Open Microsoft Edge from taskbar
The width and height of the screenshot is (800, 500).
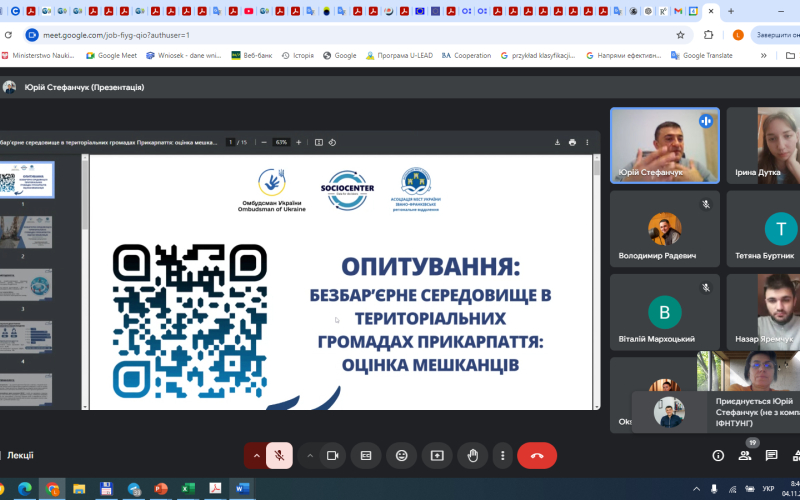coord(24,488)
